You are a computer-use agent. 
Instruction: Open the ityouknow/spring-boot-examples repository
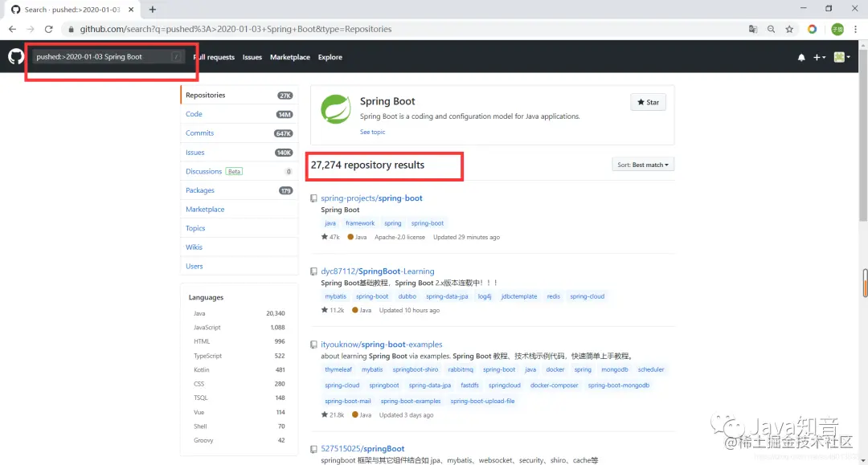click(382, 345)
